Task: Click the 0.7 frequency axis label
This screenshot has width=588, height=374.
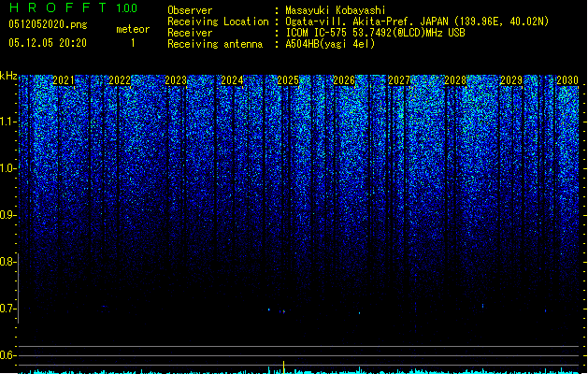Action: click(x=8, y=309)
